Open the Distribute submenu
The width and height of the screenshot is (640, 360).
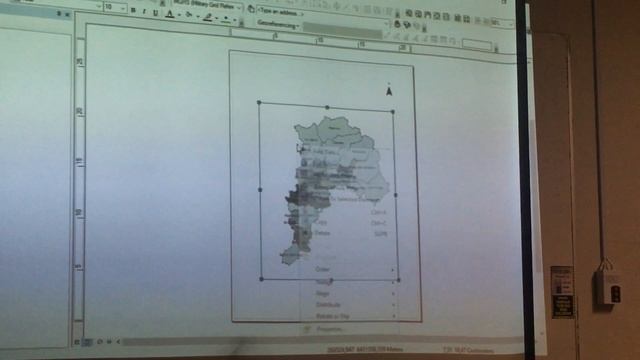click(x=349, y=304)
